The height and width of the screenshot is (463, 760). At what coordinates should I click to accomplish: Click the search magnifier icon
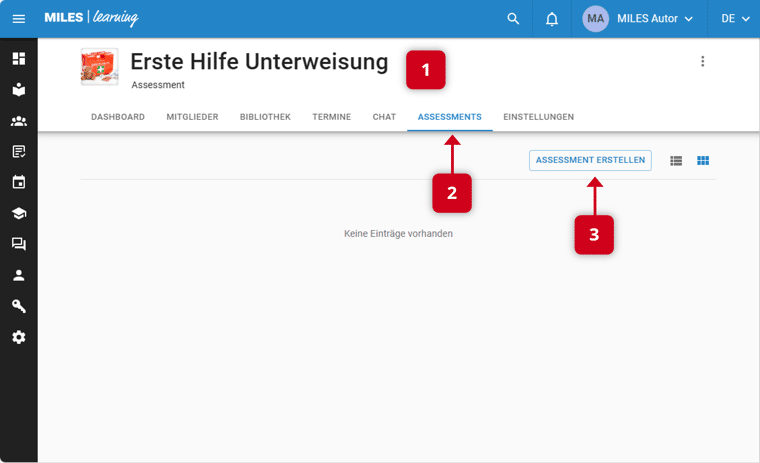click(x=513, y=19)
